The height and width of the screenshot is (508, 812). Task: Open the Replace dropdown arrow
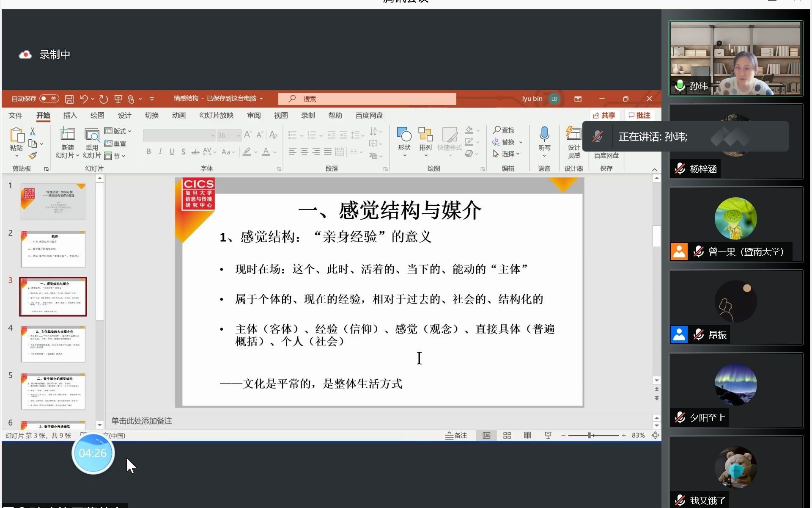click(x=521, y=142)
